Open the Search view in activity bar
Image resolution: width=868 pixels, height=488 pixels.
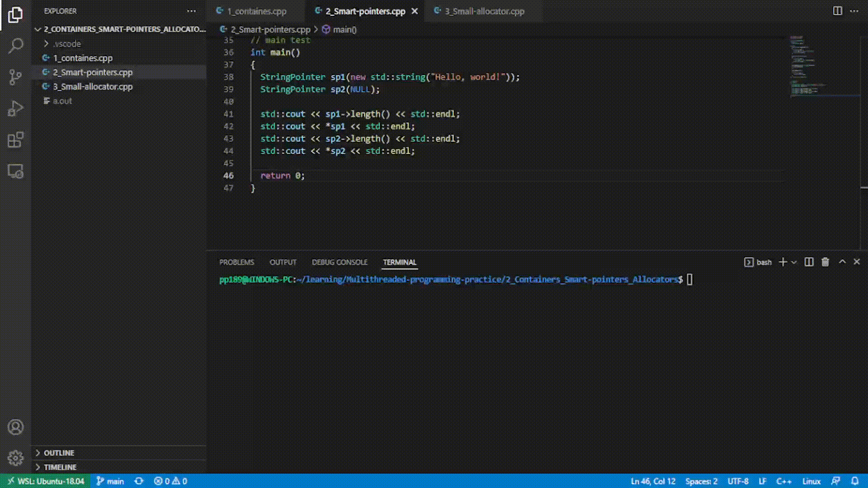[15, 46]
